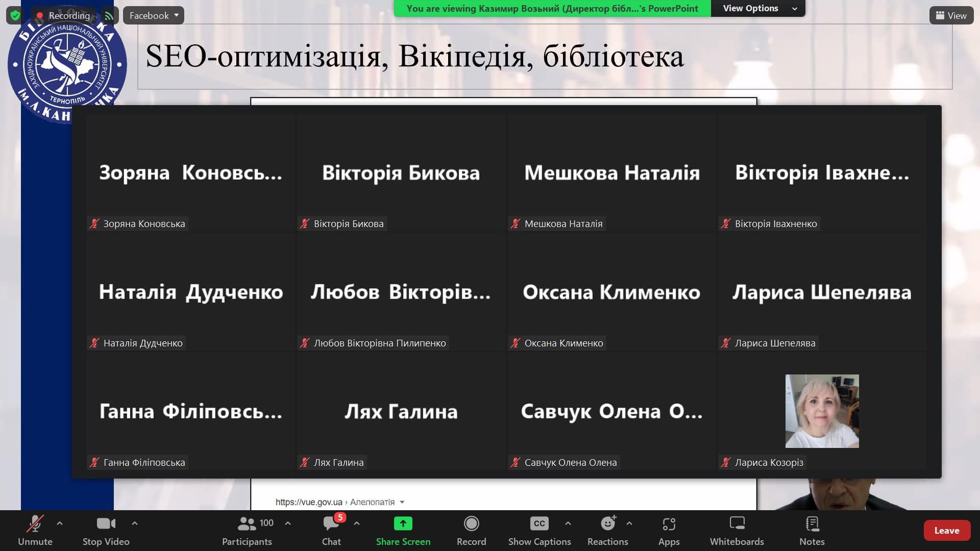This screenshot has width=980, height=551.
Task: Click the green encryption shield icon
Action: click(x=15, y=15)
